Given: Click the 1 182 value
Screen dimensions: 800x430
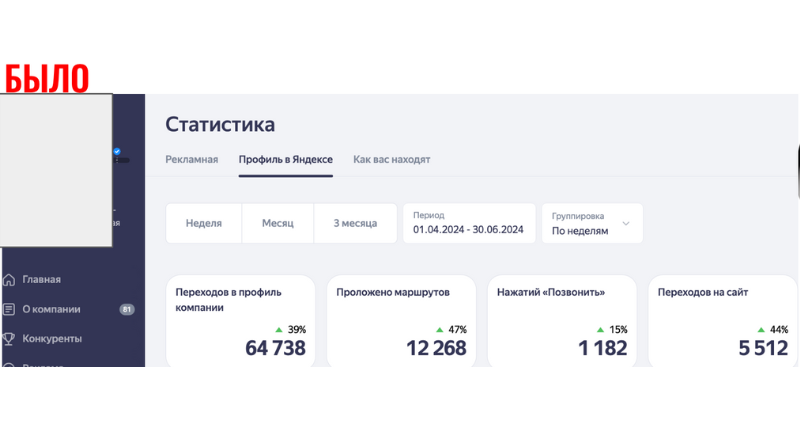Looking at the screenshot, I should point(603,348).
